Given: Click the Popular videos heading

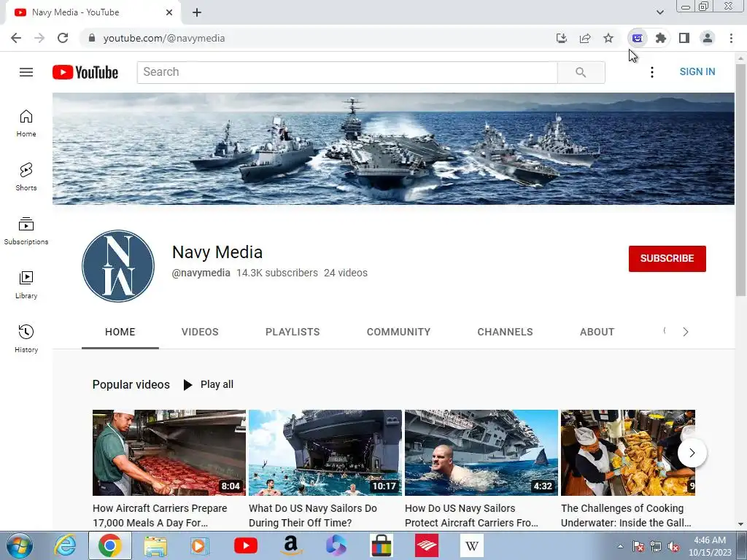Looking at the screenshot, I should coord(131,385).
